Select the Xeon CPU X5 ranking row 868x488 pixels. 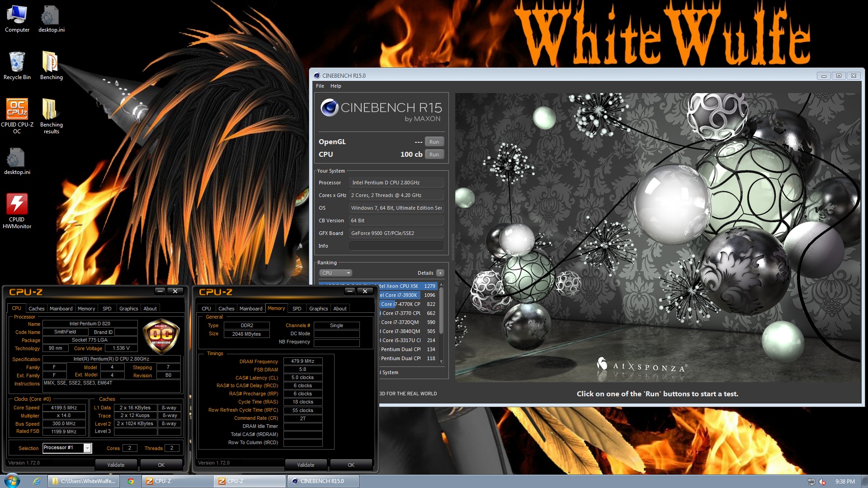pyautogui.click(x=408, y=286)
